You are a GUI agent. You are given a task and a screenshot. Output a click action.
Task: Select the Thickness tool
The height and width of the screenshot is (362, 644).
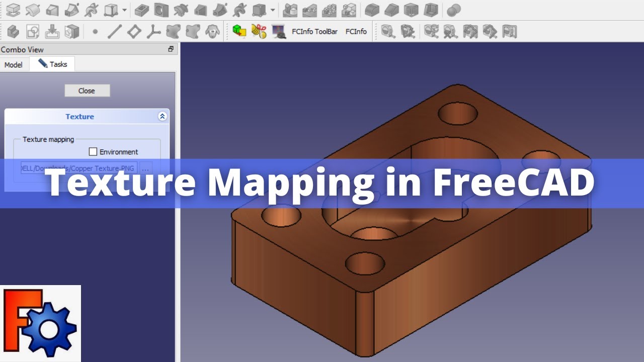[431, 10]
